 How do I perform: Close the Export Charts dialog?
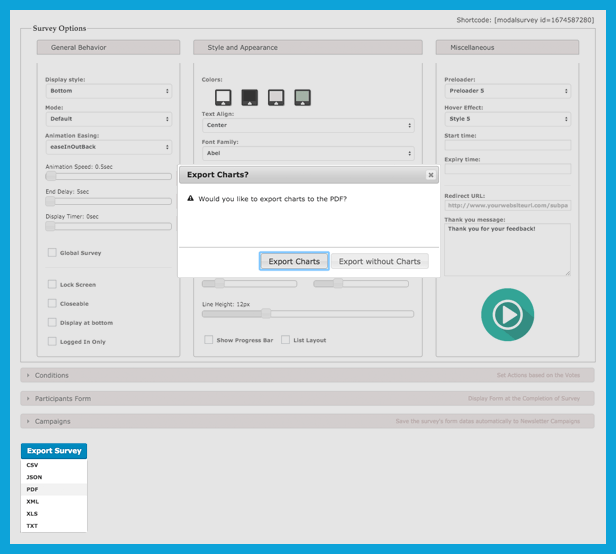[x=431, y=175]
